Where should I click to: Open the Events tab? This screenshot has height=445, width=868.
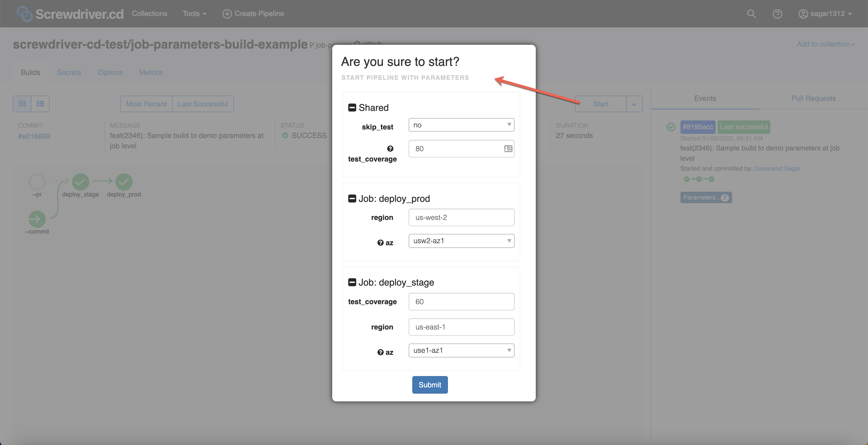[x=705, y=98]
